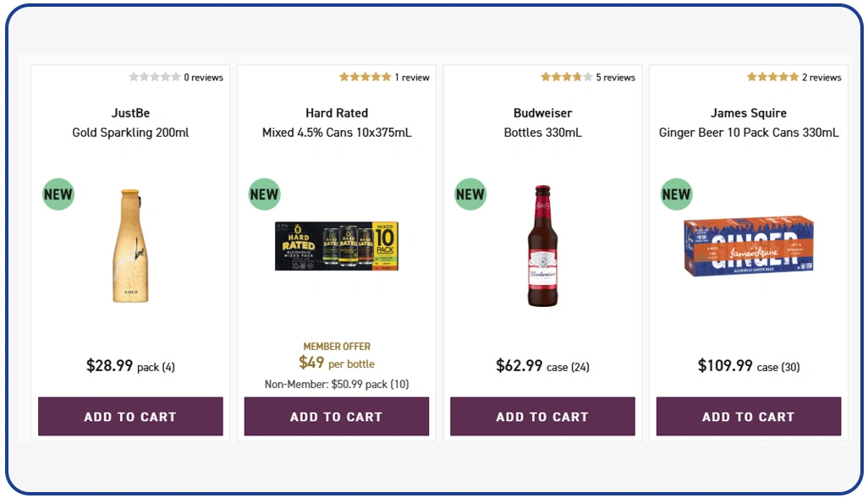Open the 2 reviews link for James Squire

click(x=821, y=77)
